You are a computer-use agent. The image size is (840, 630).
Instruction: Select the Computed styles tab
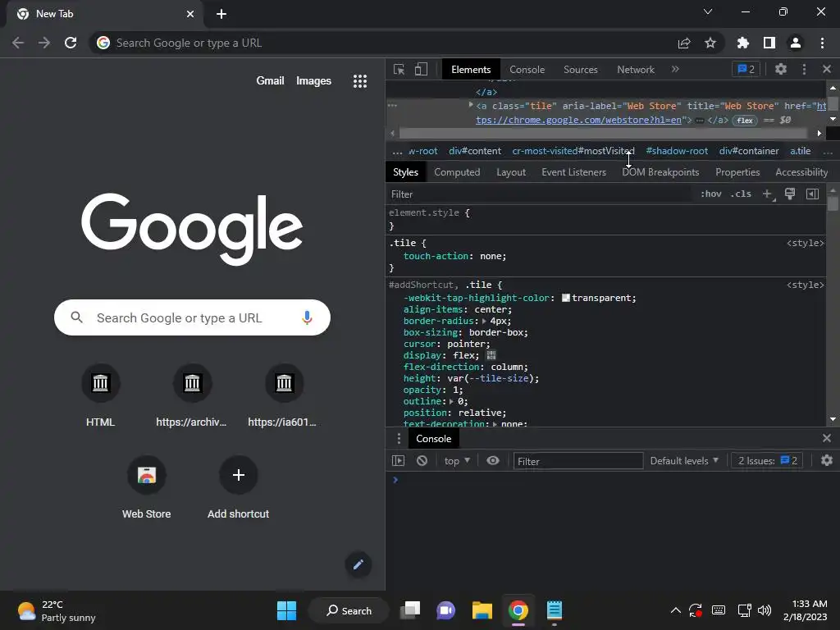[457, 172]
